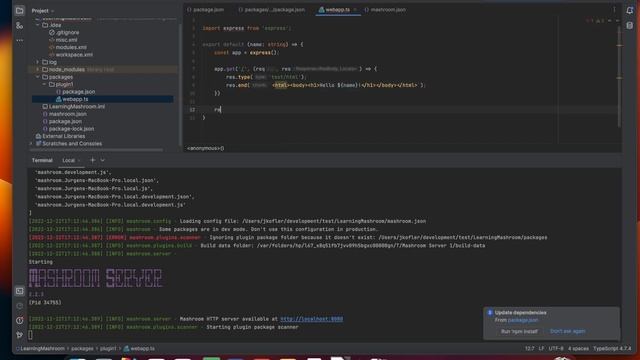Open the Project view dropdown

tap(43, 11)
